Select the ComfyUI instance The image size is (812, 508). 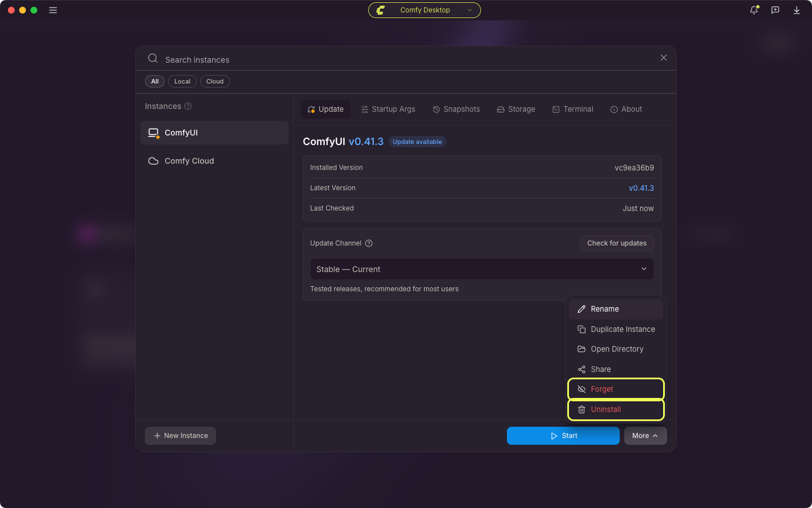point(214,133)
